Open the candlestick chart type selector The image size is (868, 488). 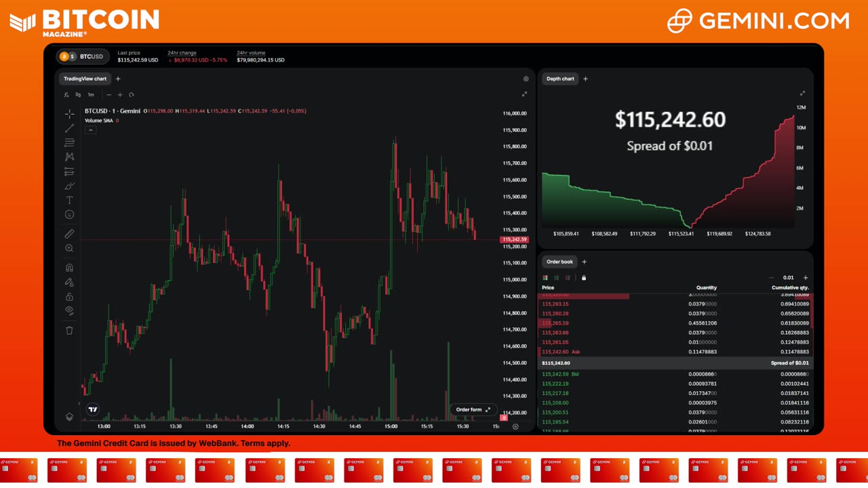coord(78,95)
